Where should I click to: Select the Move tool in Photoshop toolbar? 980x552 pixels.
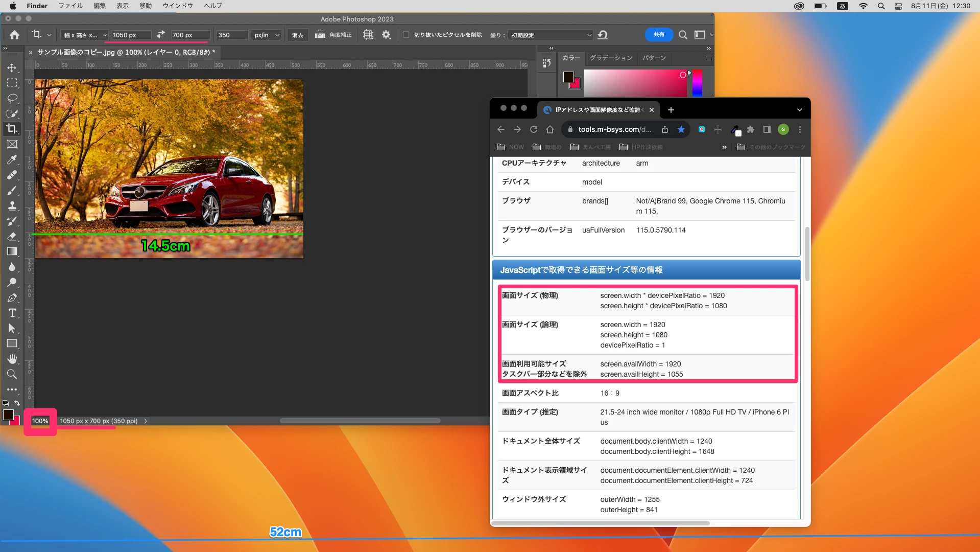click(12, 67)
